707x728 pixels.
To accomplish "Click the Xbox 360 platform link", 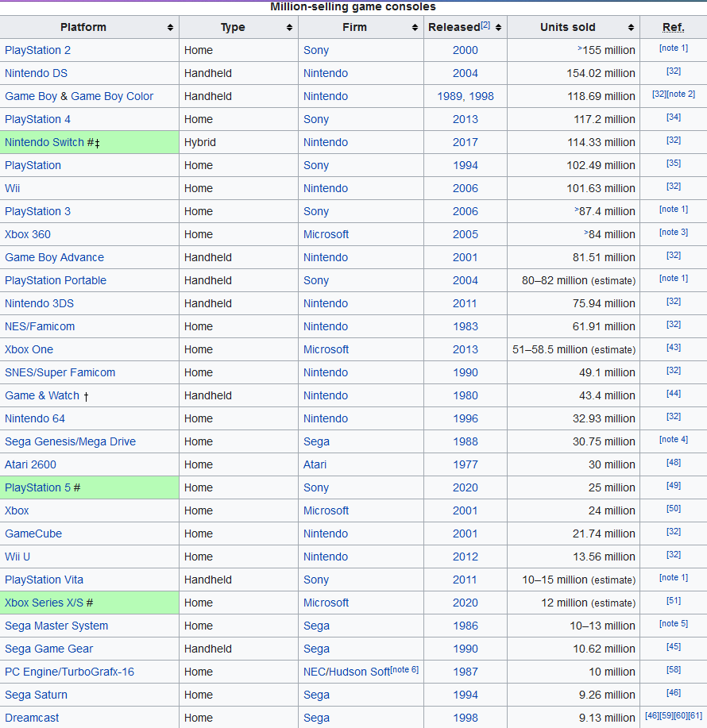I will [x=28, y=234].
